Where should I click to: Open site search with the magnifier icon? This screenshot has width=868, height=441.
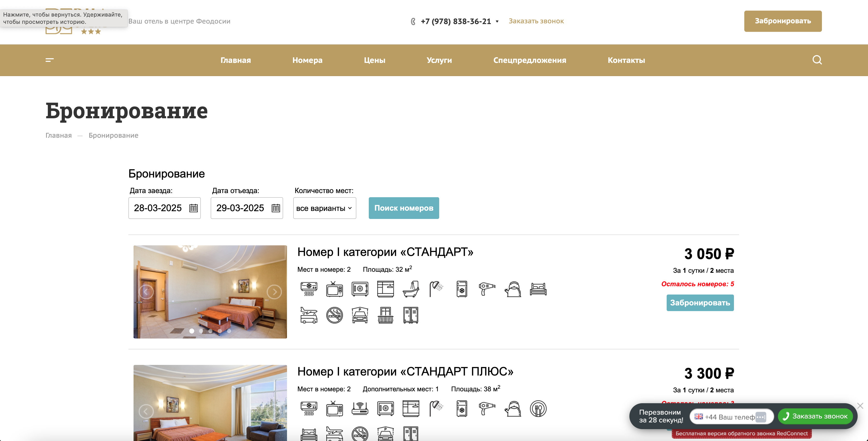[817, 60]
